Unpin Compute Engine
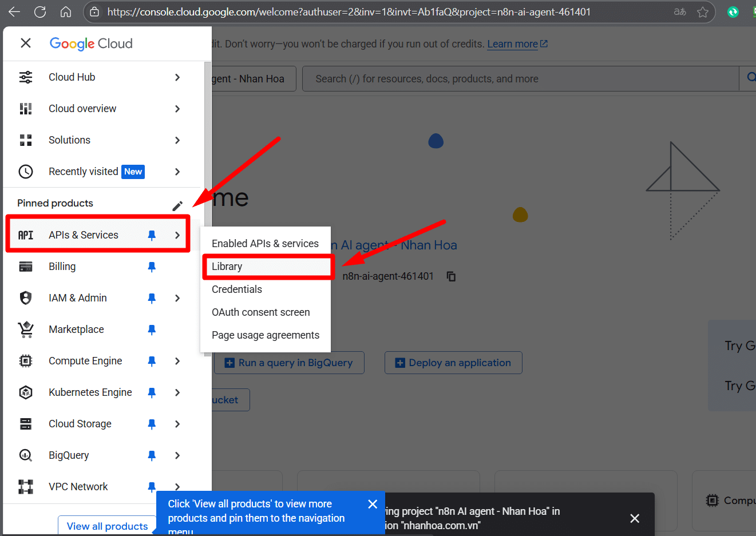Image resolution: width=756 pixels, height=536 pixels. (x=152, y=361)
